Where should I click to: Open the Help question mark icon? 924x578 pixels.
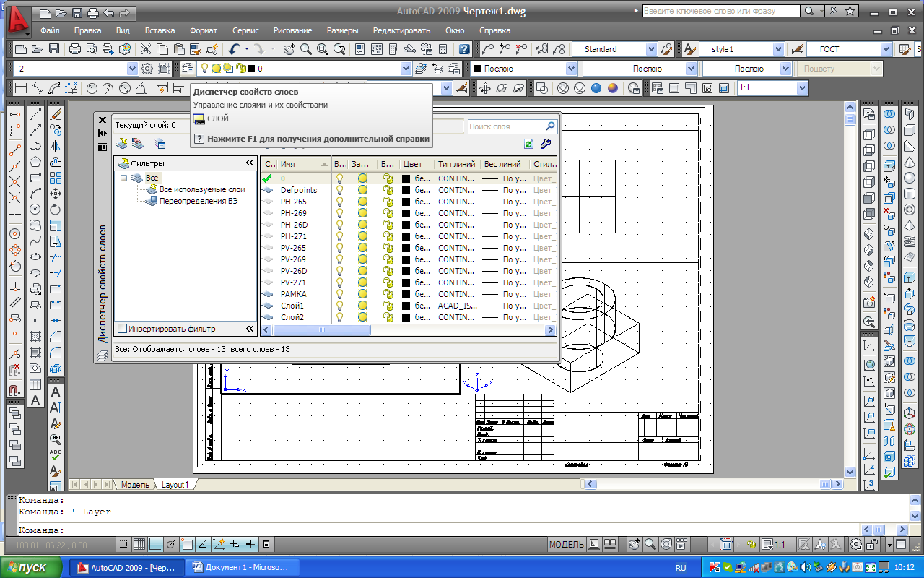pos(465,49)
